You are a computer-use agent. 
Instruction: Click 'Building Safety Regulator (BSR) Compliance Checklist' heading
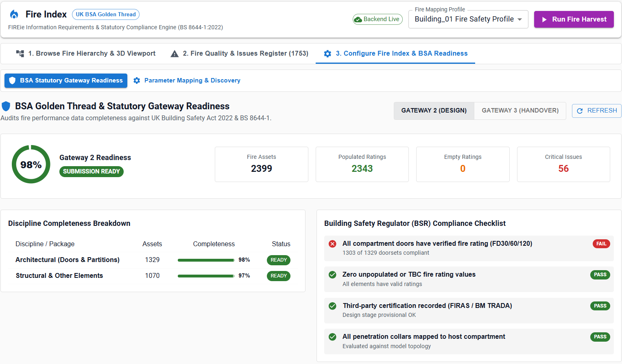[415, 223]
